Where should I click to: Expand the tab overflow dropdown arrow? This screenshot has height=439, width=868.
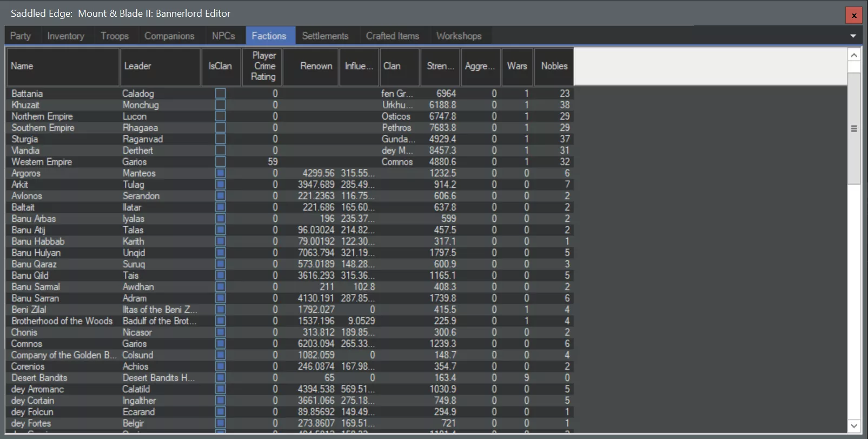[853, 36]
